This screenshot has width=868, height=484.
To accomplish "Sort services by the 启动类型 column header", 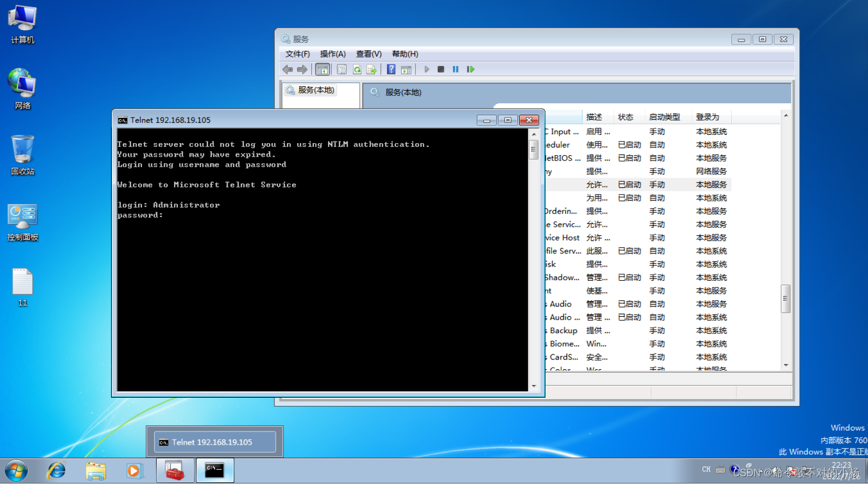I will tap(664, 117).
